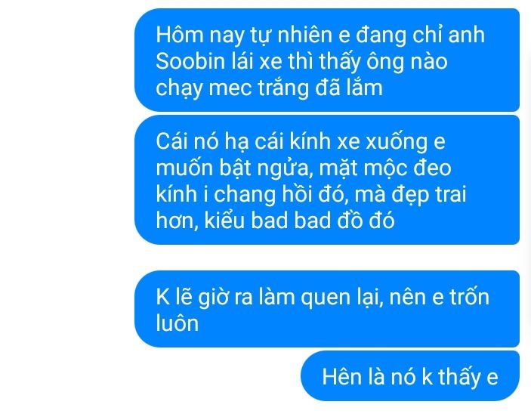Select the message starting "Hôm nay tự nhiên"
This screenshot has width=531, height=420.
(327, 60)
